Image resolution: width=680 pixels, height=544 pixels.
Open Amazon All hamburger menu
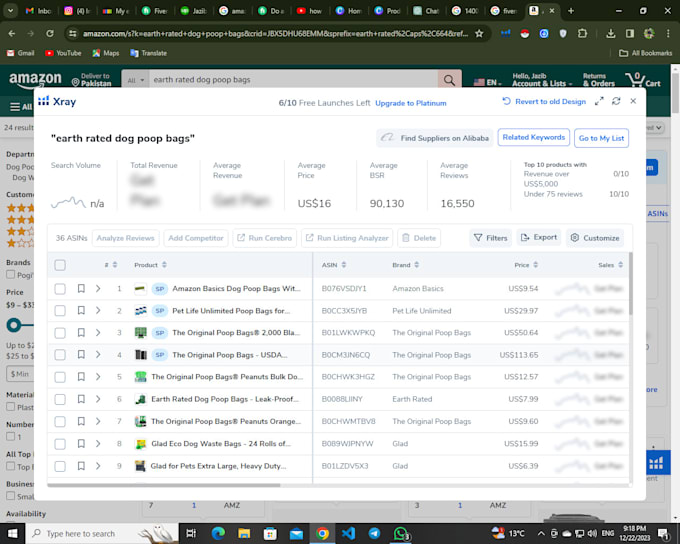21,107
